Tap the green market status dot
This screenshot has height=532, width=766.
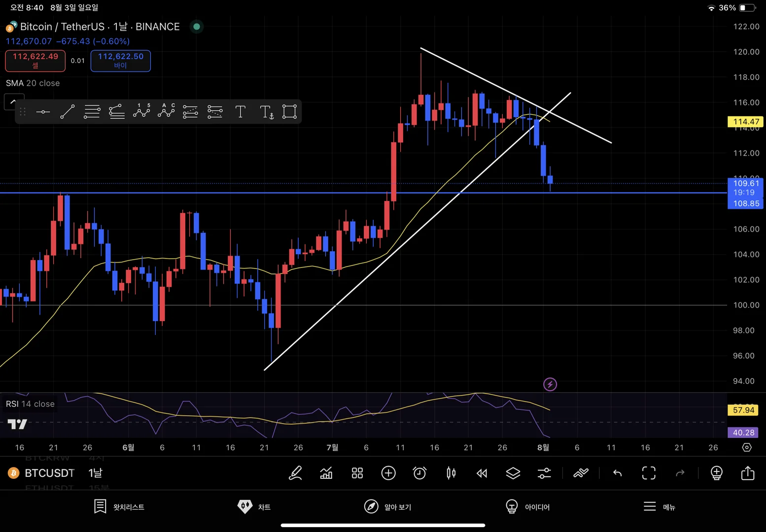click(x=197, y=27)
